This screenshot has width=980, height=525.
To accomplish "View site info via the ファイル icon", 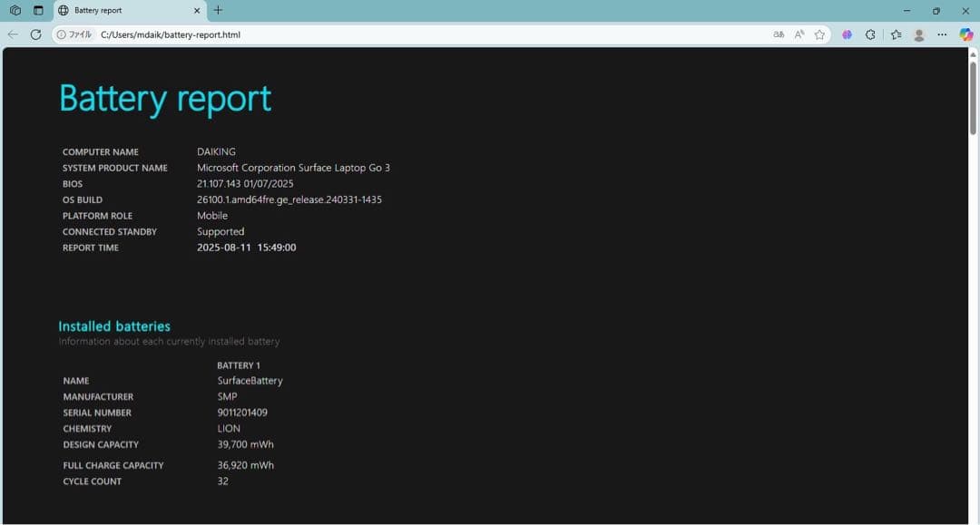I will [x=74, y=34].
